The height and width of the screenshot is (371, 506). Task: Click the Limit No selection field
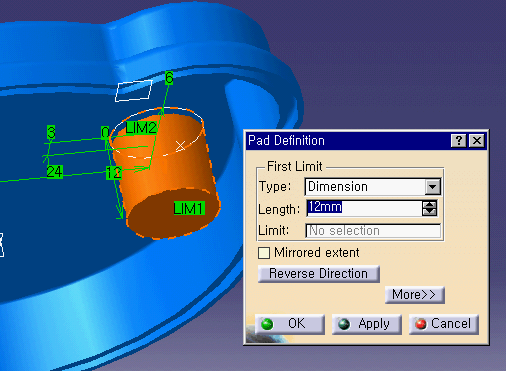[x=373, y=231]
